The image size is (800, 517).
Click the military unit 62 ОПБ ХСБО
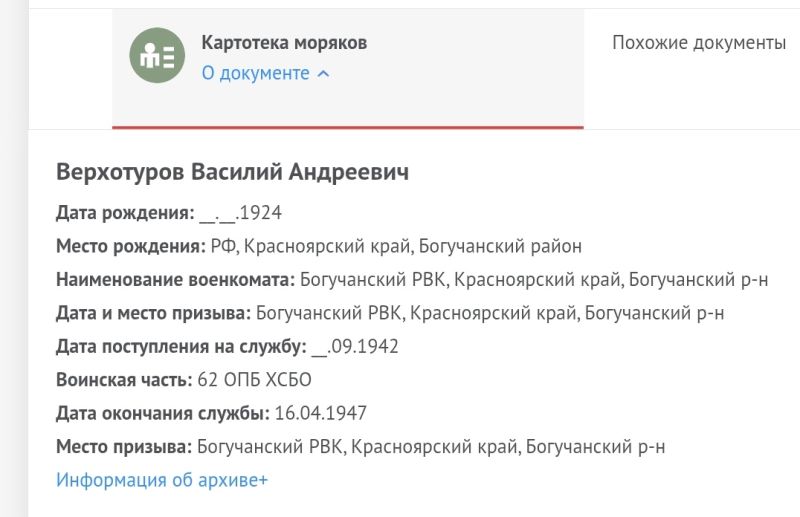pos(254,380)
